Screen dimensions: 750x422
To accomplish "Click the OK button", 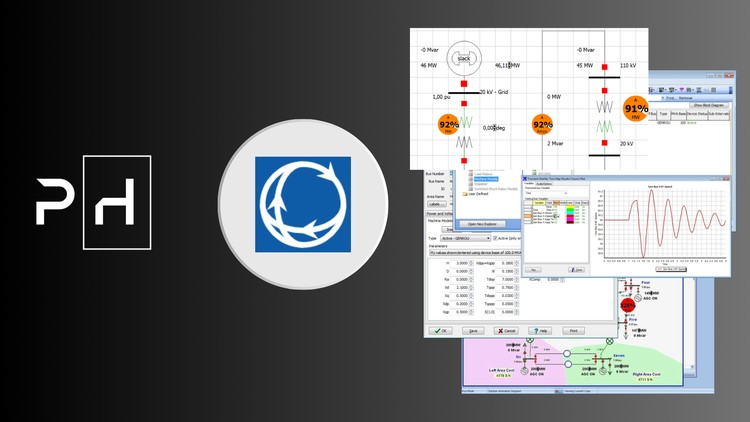I will coord(441,331).
